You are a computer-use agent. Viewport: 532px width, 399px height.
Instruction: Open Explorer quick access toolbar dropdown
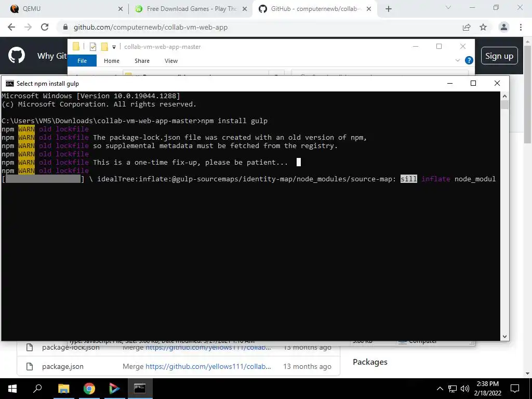[114, 47]
